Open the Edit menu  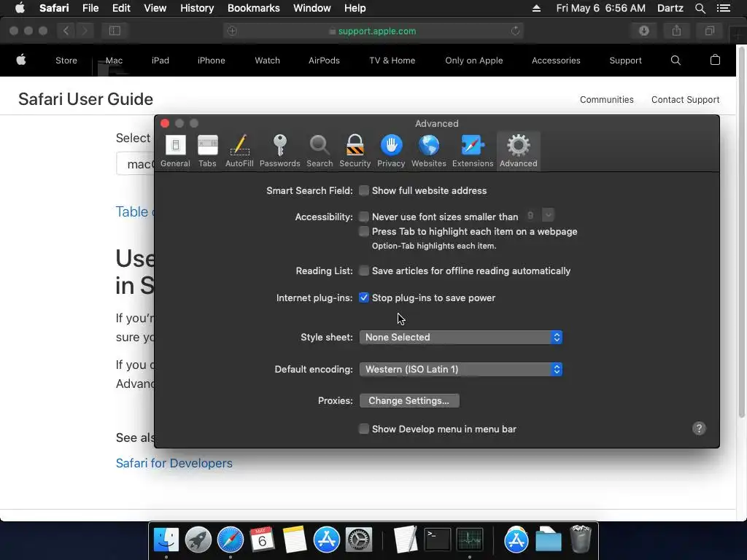[121, 8]
